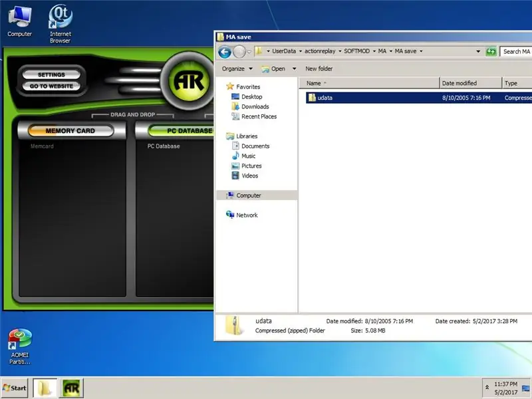Click Size 5.08 MB in details pane
Screen dimensions: 532x399
368,331
